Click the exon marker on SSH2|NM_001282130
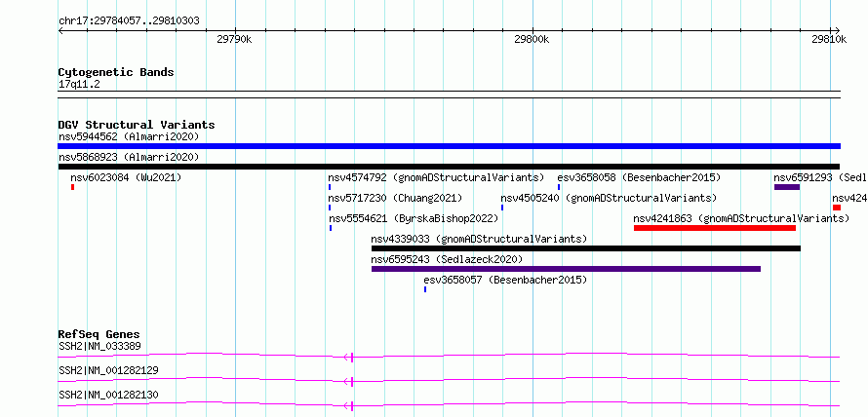This screenshot has width=868, height=417. click(x=351, y=406)
